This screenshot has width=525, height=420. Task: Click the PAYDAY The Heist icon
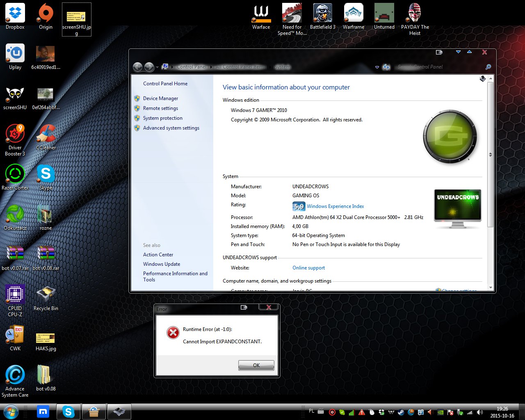coord(415,19)
